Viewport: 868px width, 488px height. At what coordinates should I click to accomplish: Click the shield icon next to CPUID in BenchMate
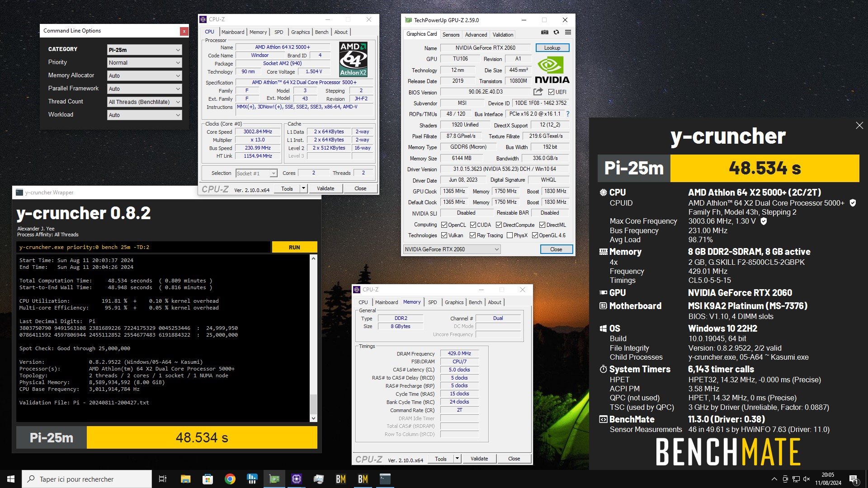pyautogui.click(x=853, y=203)
